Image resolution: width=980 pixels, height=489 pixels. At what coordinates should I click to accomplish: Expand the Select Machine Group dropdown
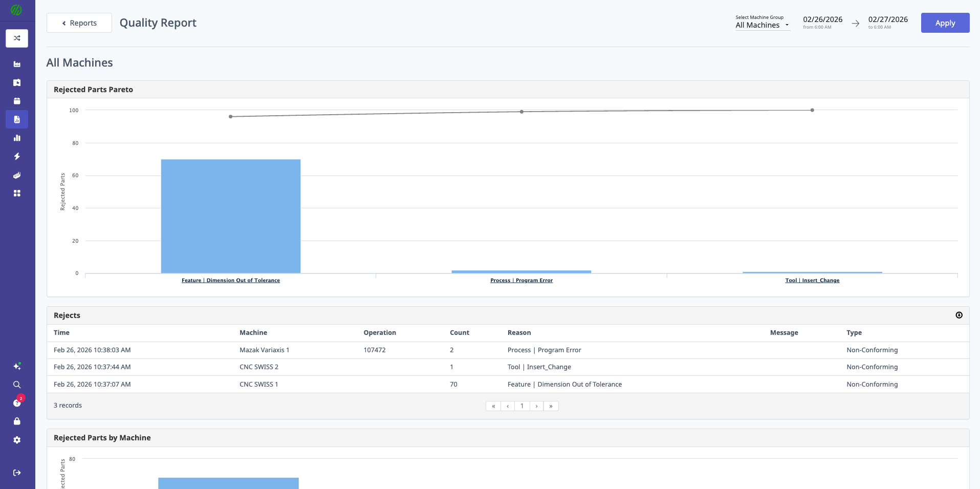coord(762,25)
